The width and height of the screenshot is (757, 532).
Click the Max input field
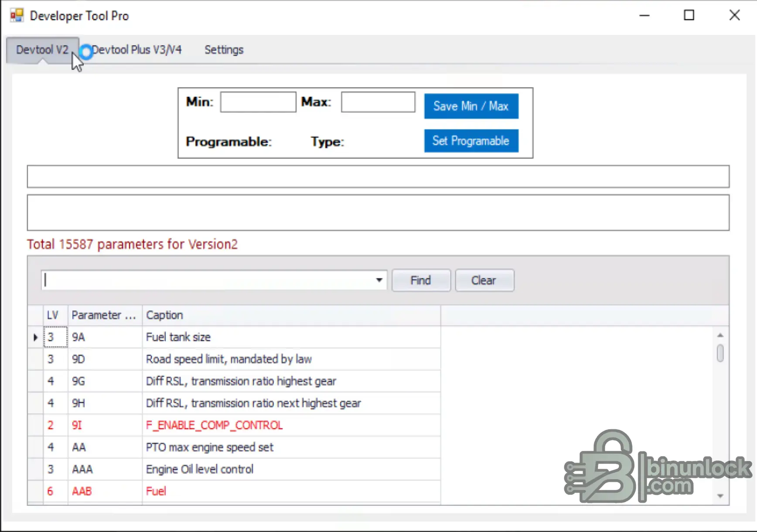pos(378,102)
